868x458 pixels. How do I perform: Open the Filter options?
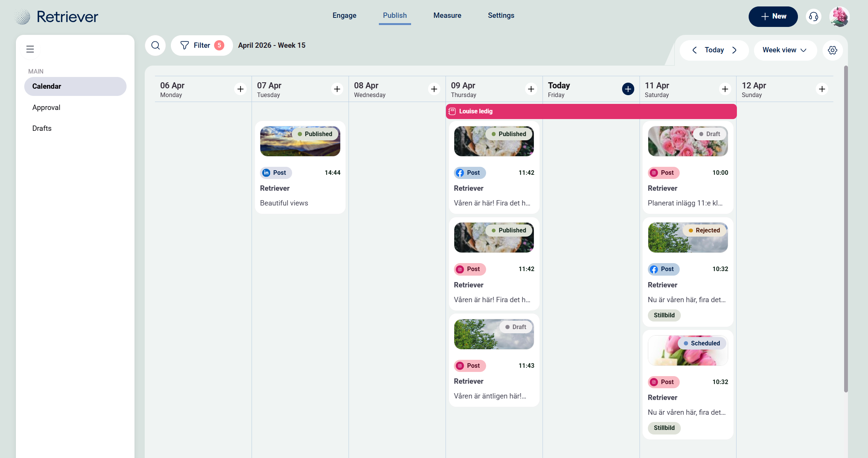point(202,45)
